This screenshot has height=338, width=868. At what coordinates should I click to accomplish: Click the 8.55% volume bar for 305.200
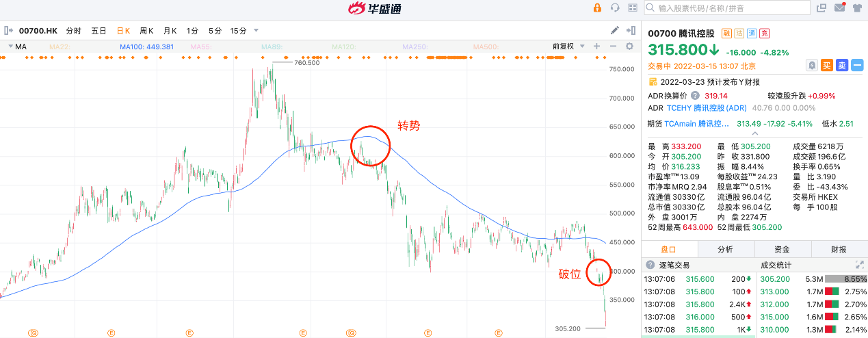point(846,279)
